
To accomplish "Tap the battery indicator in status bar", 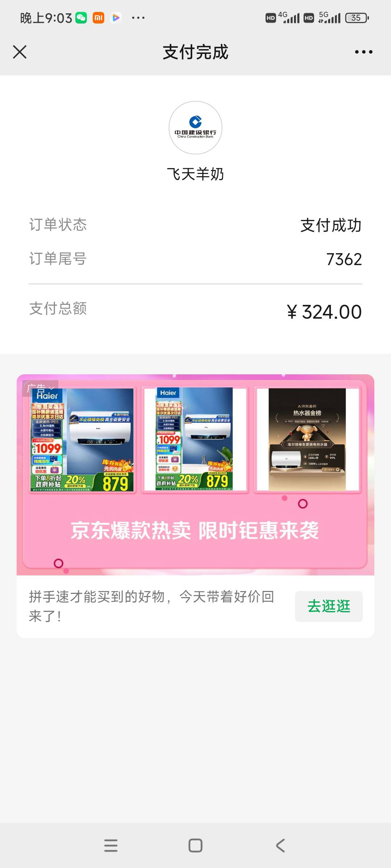I will coord(357,18).
